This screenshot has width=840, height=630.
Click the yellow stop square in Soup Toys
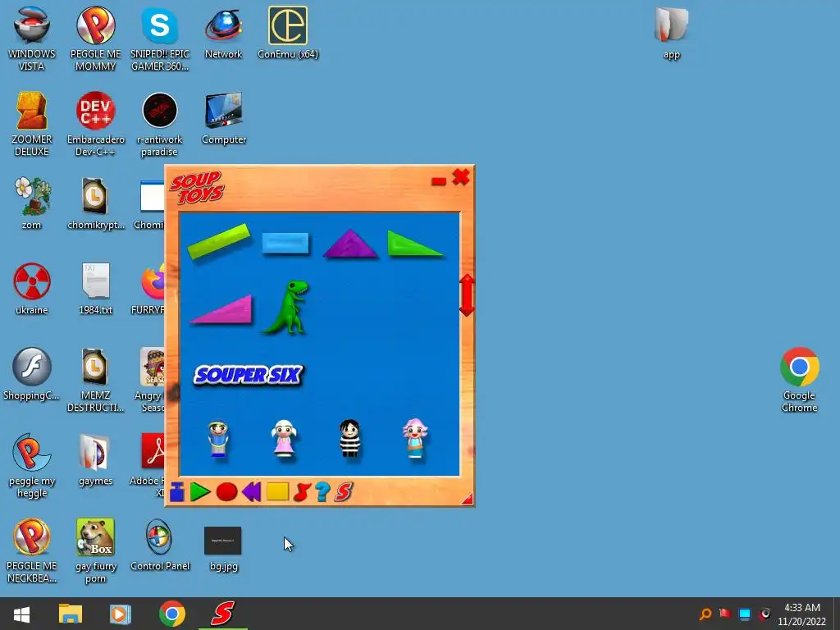click(x=277, y=492)
